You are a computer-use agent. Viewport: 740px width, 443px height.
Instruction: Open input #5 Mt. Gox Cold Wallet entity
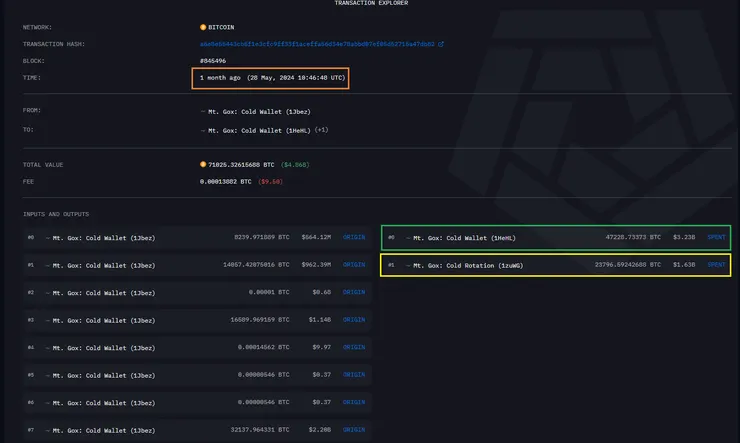click(104, 376)
